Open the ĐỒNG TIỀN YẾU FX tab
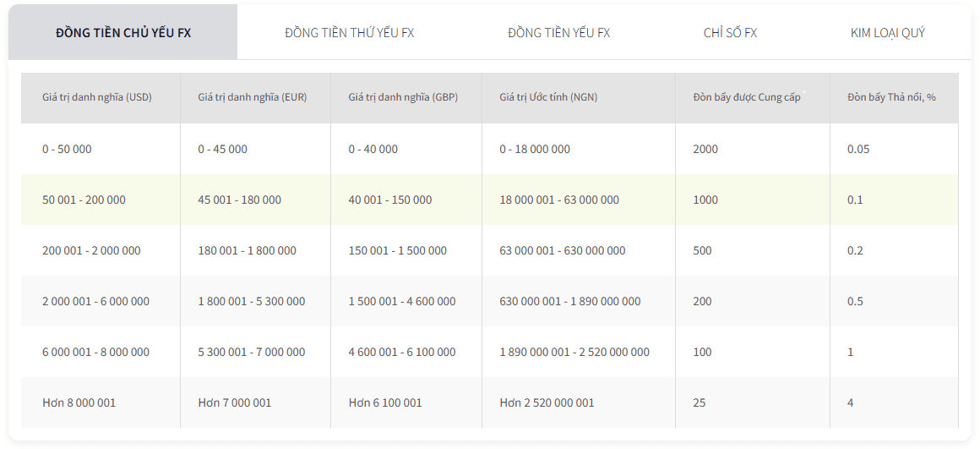The image size is (980, 449). pyautogui.click(x=558, y=32)
